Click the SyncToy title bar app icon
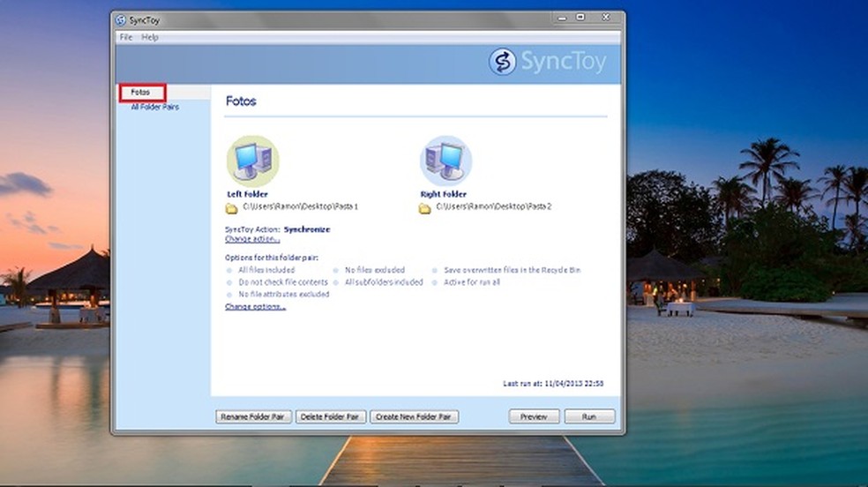 121,20
